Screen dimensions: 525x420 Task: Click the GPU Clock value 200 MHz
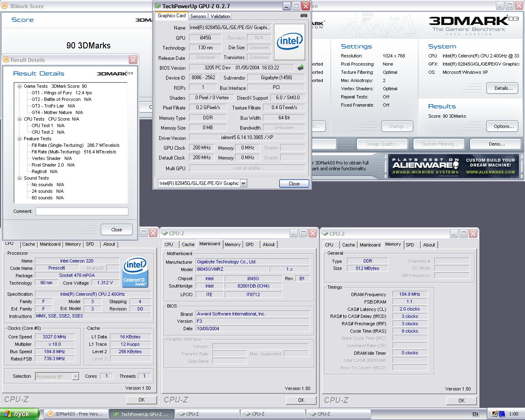[x=201, y=148]
